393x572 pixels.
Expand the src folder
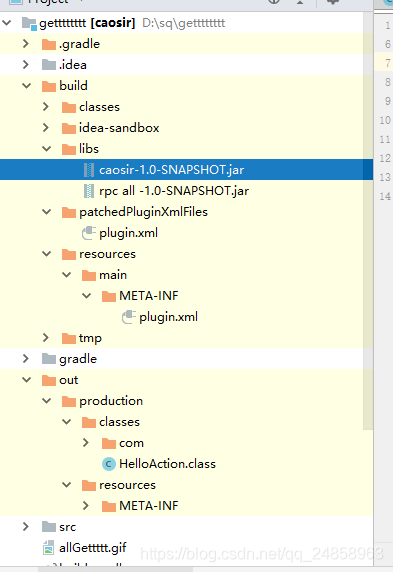[26, 526]
